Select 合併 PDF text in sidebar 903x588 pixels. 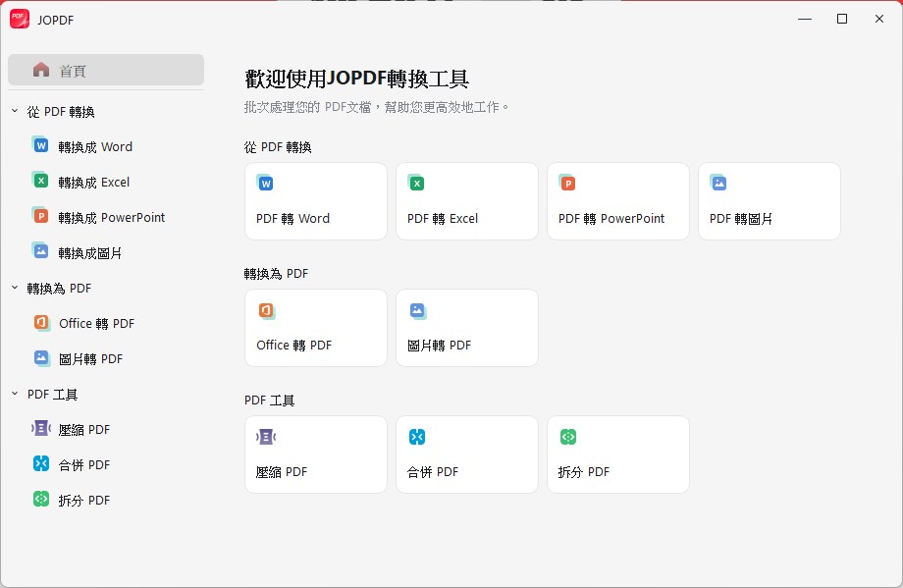pyautogui.click(x=84, y=465)
